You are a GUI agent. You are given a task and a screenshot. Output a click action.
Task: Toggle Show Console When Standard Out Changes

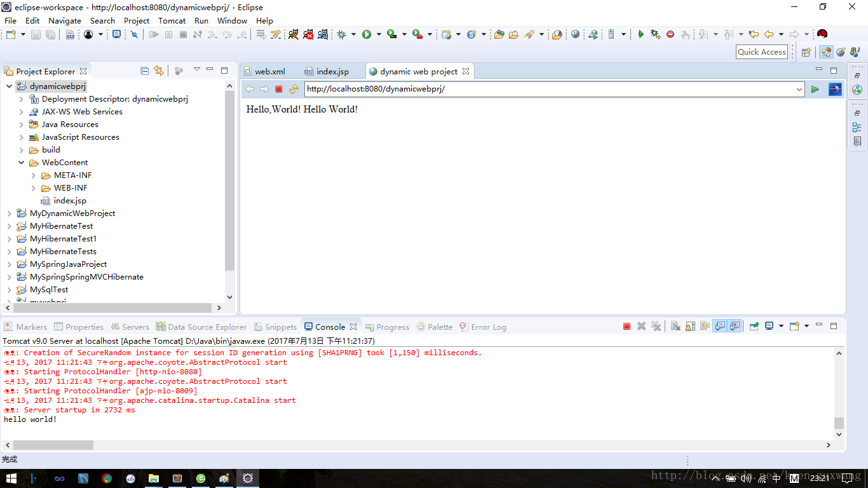pyautogui.click(x=720, y=326)
